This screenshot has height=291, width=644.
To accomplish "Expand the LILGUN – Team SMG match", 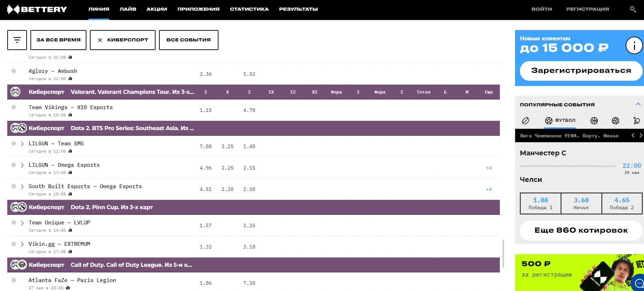I will [x=22, y=144].
